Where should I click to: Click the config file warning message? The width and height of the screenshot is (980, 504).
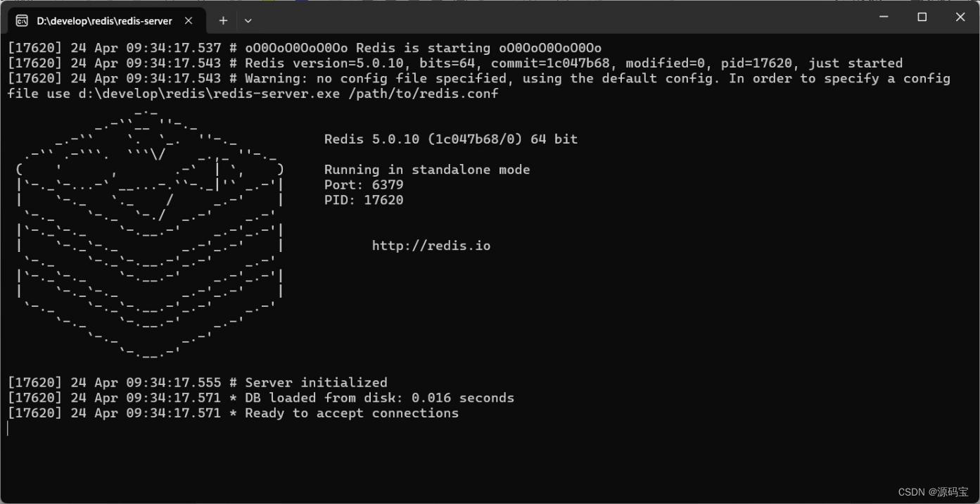(492, 78)
